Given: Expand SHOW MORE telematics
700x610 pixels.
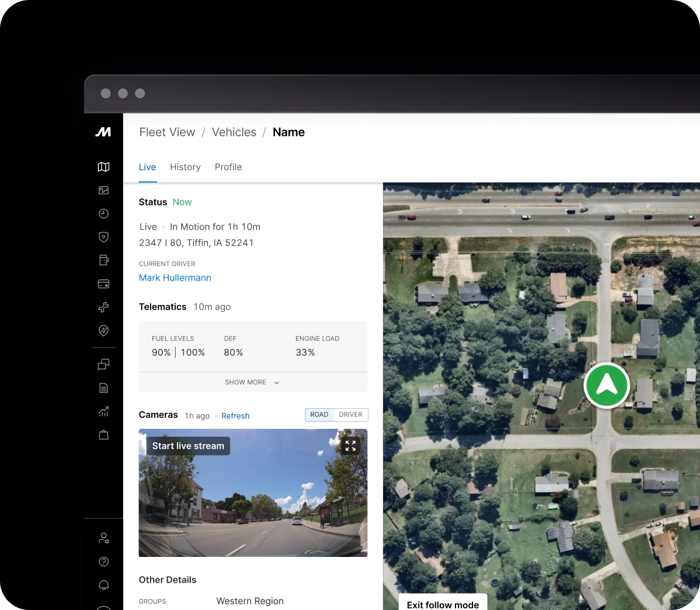Looking at the screenshot, I should (x=252, y=382).
